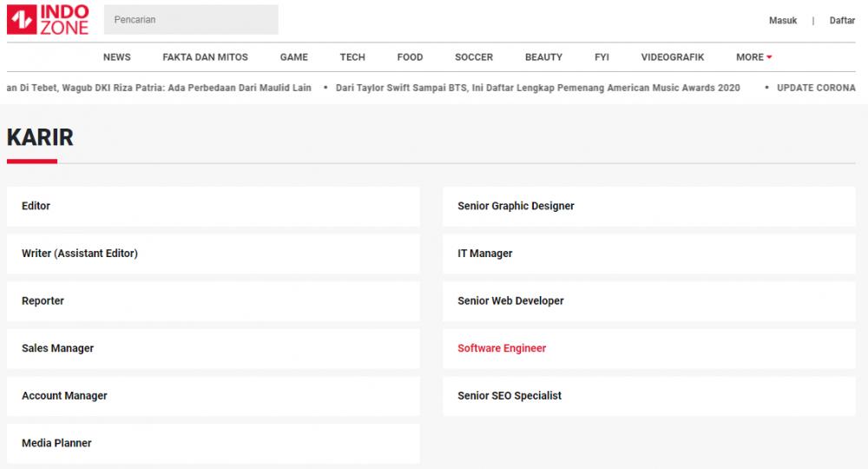Open the Media Planner job posting
This screenshot has height=469, width=868.
[214, 443]
